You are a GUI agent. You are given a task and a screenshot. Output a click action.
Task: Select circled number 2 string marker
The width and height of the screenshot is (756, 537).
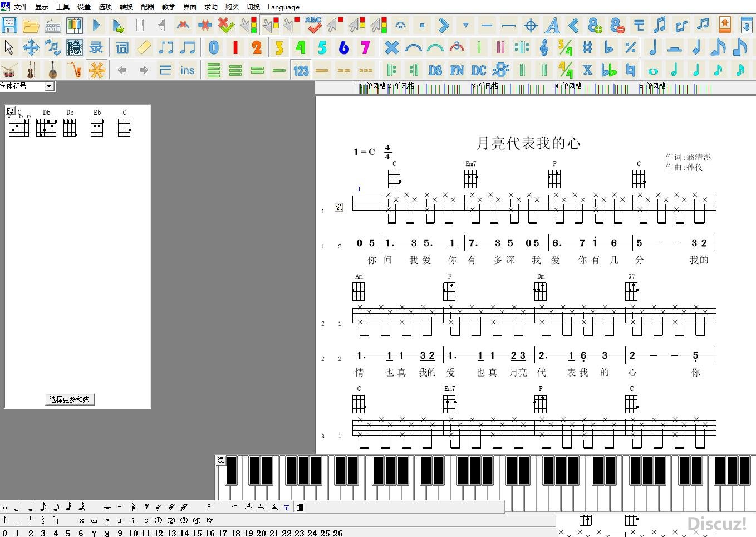(171, 520)
